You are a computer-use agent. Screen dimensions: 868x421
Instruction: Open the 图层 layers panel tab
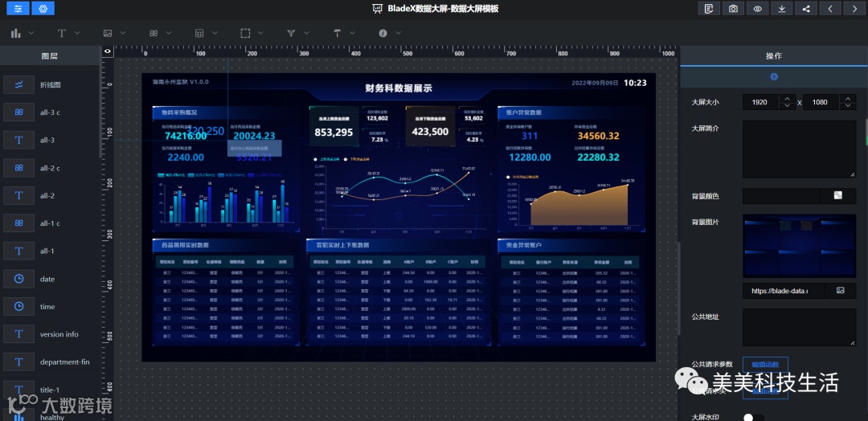point(50,56)
